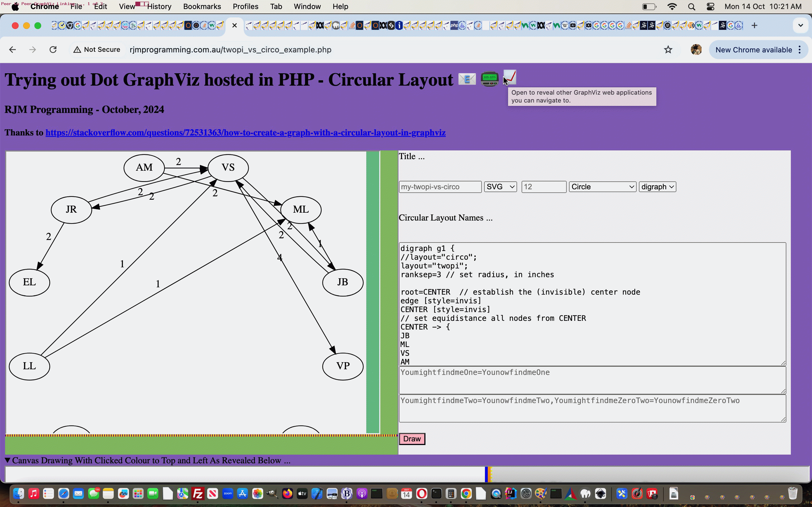Image resolution: width=812 pixels, height=507 pixels.
Task: Expand the Chrome tab search chevron
Action: [x=801, y=25]
